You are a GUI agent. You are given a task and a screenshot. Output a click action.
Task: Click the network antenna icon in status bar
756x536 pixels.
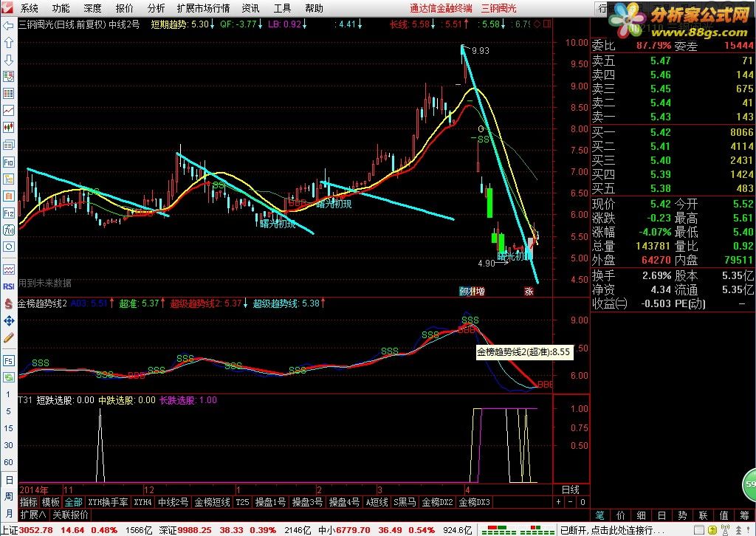point(725,530)
